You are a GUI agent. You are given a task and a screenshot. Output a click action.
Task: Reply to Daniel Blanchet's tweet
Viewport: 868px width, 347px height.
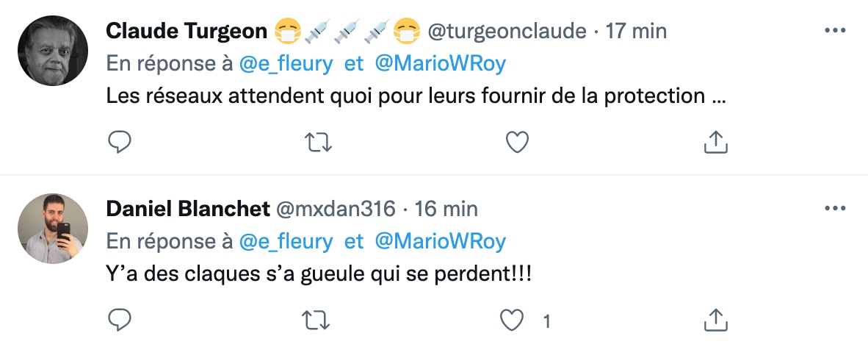point(119,320)
